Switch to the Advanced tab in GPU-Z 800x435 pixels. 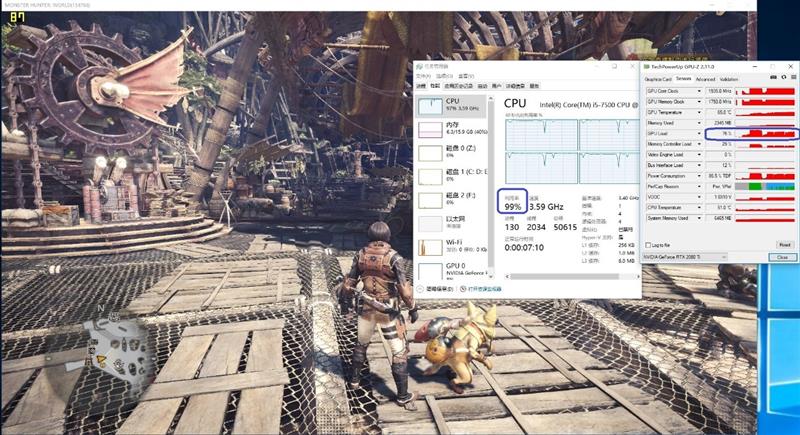pyautogui.click(x=705, y=79)
